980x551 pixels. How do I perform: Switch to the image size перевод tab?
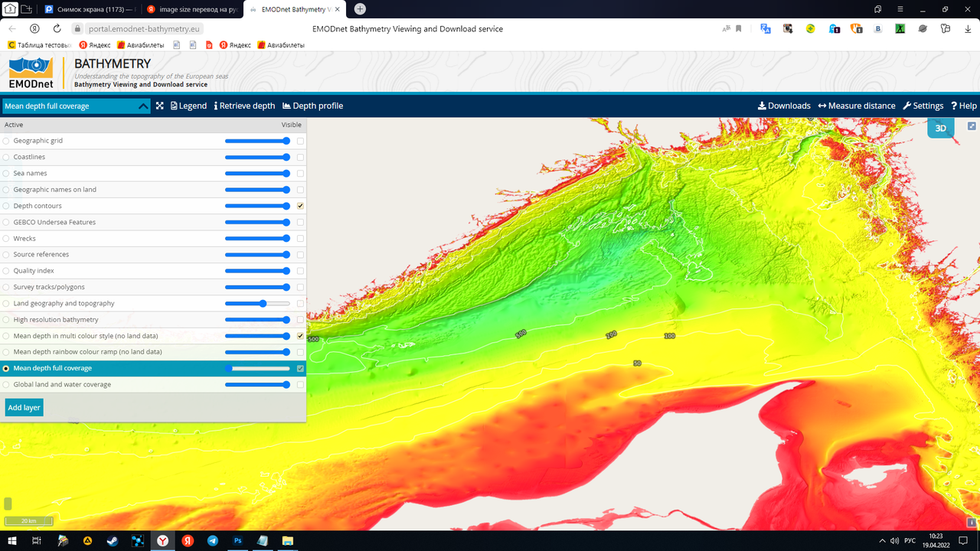pos(191,9)
